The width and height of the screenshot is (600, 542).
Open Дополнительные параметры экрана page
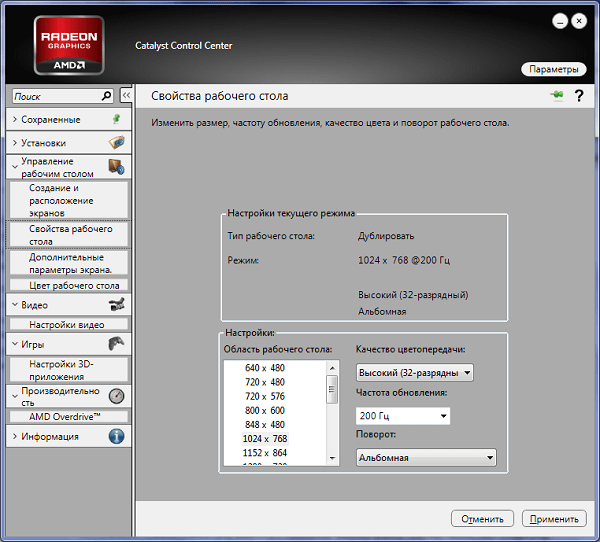point(69,263)
